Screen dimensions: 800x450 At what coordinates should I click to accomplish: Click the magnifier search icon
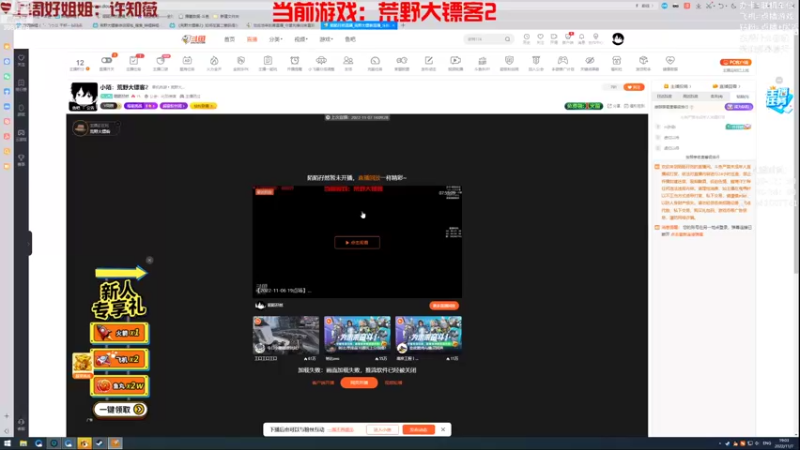click(x=507, y=39)
